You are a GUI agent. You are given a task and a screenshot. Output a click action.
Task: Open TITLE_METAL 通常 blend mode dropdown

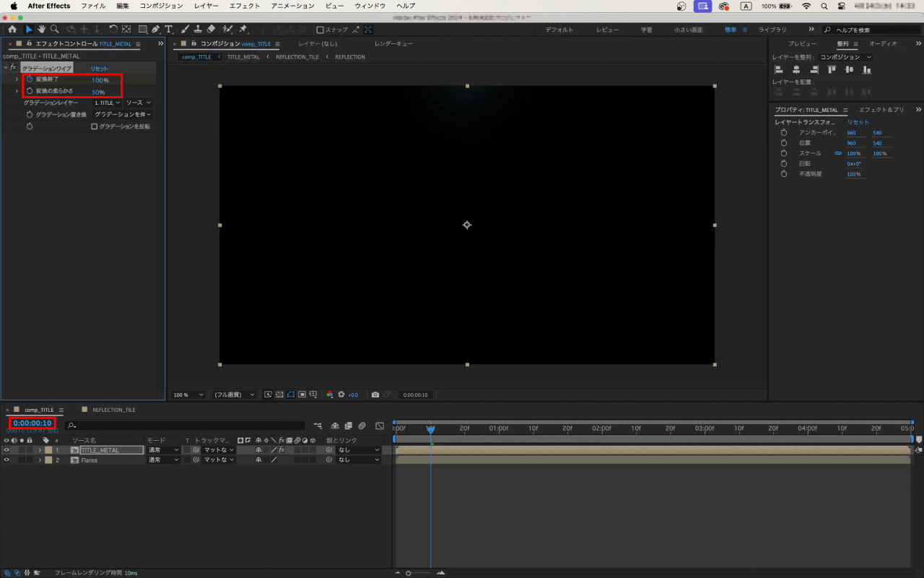click(164, 450)
